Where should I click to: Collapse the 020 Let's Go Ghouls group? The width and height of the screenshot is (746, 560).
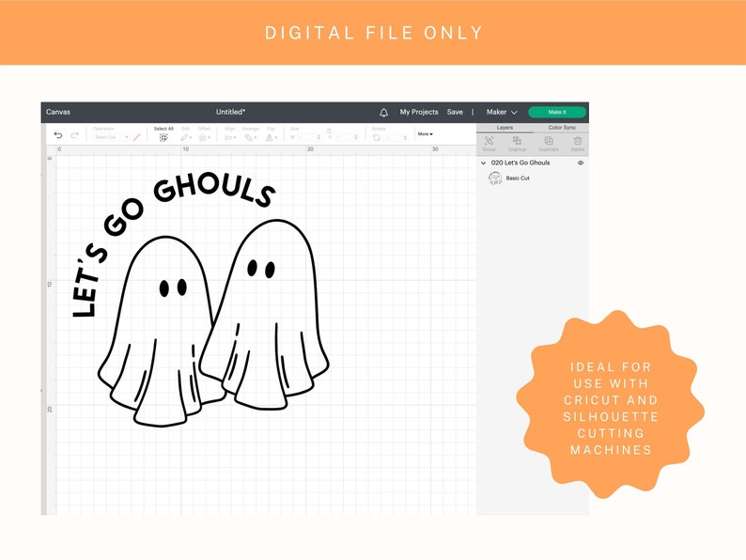click(483, 163)
